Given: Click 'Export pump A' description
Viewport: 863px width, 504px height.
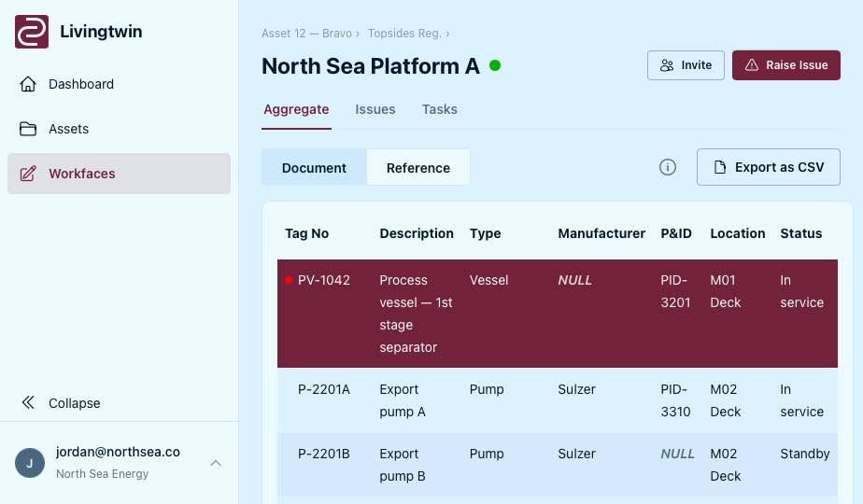Looking at the screenshot, I should [x=403, y=400].
